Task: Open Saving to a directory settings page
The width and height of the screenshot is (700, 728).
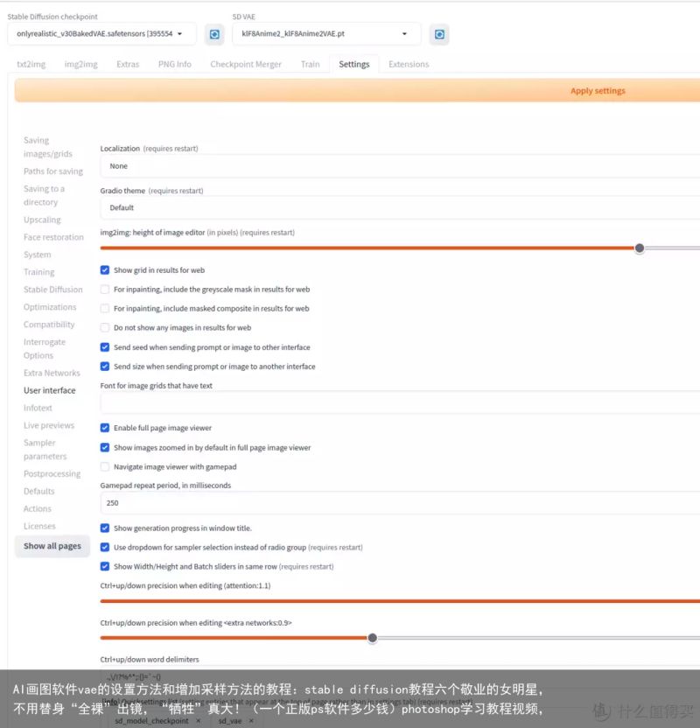Action: coord(44,195)
